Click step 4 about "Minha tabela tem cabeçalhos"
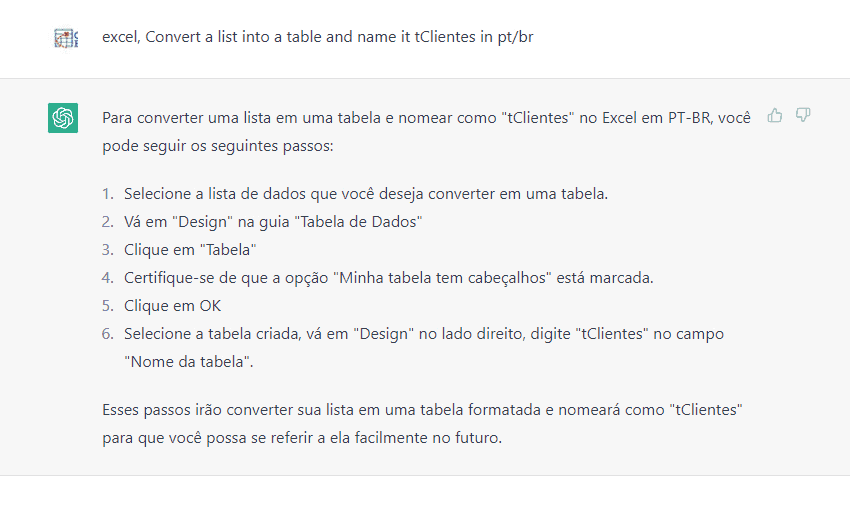The height and width of the screenshot is (508, 850). tap(389, 278)
